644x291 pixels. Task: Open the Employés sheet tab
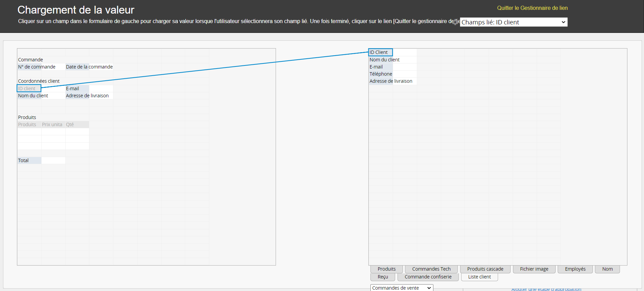point(575,269)
